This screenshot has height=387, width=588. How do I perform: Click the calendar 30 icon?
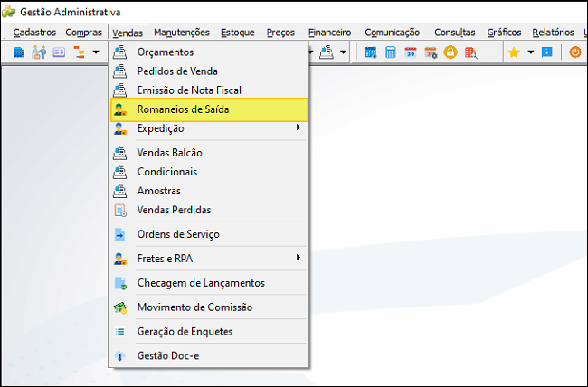(411, 52)
